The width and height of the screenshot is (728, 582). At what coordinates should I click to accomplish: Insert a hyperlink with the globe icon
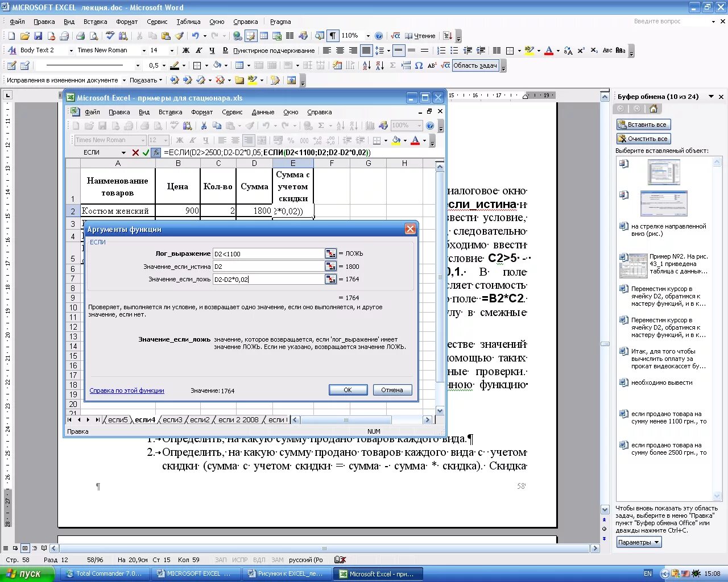(x=238, y=36)
